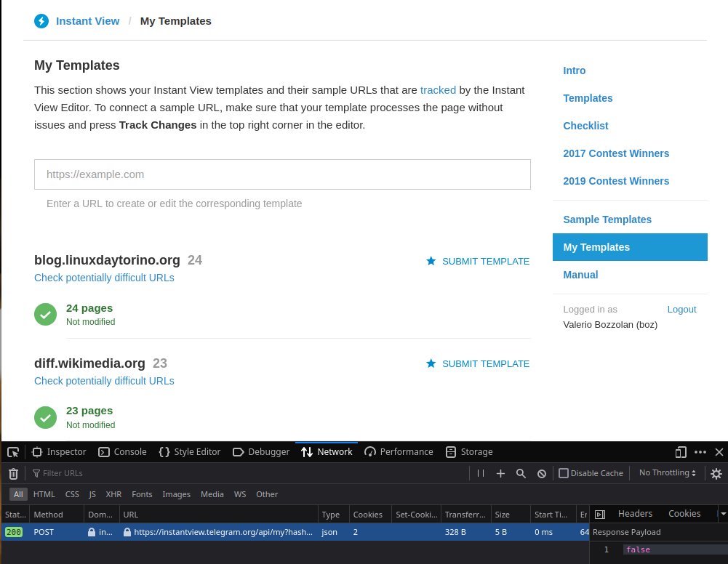728x564 pixels.
Task: Switch to the Inspector tab
Action: (59, 452)
